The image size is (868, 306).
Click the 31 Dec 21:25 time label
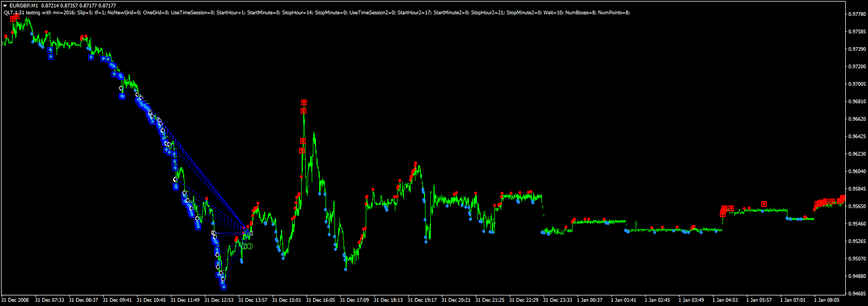click(x=490, y=300)
